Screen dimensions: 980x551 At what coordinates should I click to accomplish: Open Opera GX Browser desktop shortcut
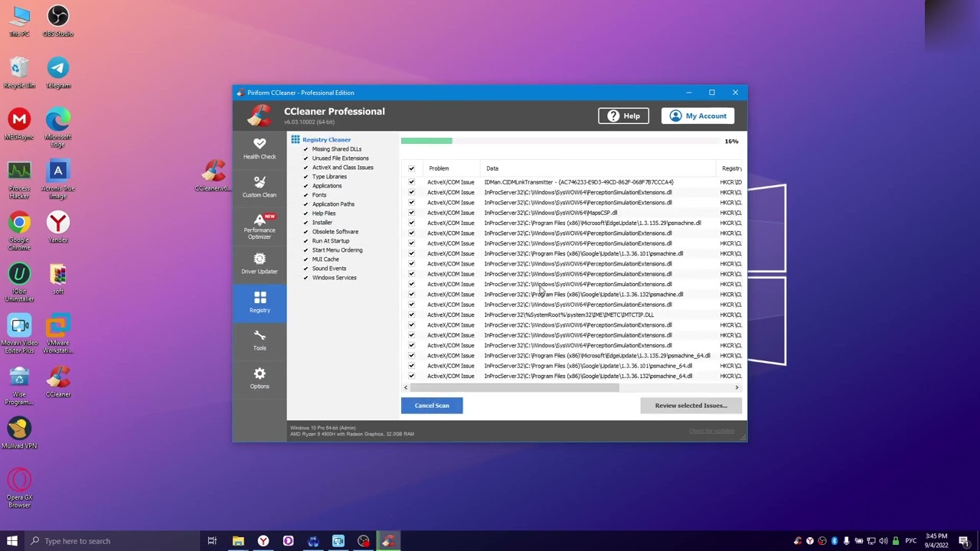19,487
